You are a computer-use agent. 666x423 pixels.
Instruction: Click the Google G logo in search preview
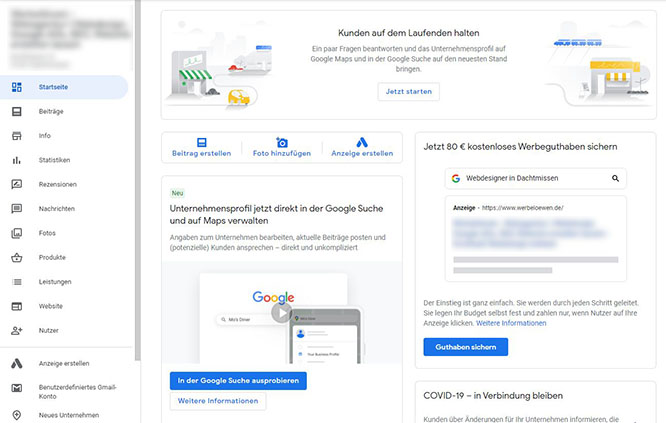[x=456, y=178]
